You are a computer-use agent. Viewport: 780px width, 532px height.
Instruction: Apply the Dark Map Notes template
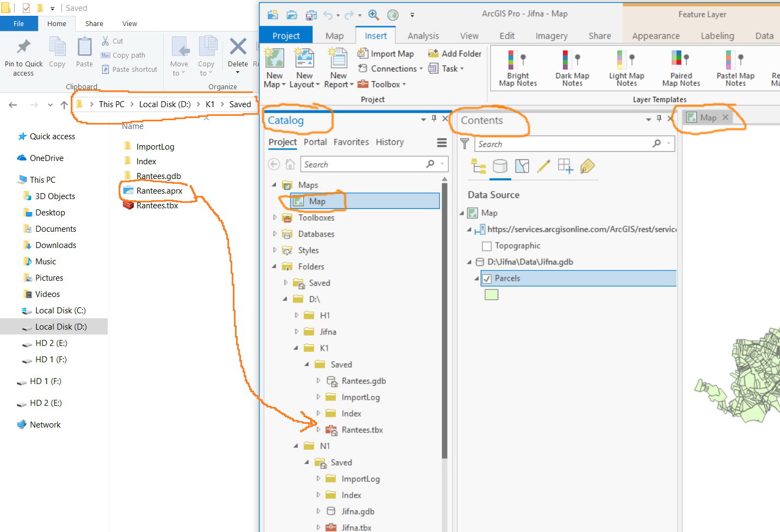point(572,68)
